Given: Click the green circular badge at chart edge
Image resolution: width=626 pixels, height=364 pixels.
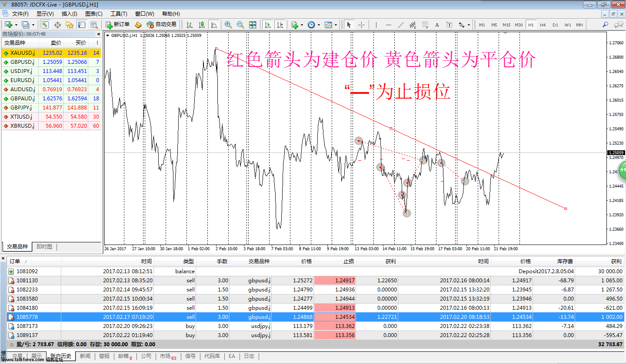Looking at the screenshot, I should (622, 170).
